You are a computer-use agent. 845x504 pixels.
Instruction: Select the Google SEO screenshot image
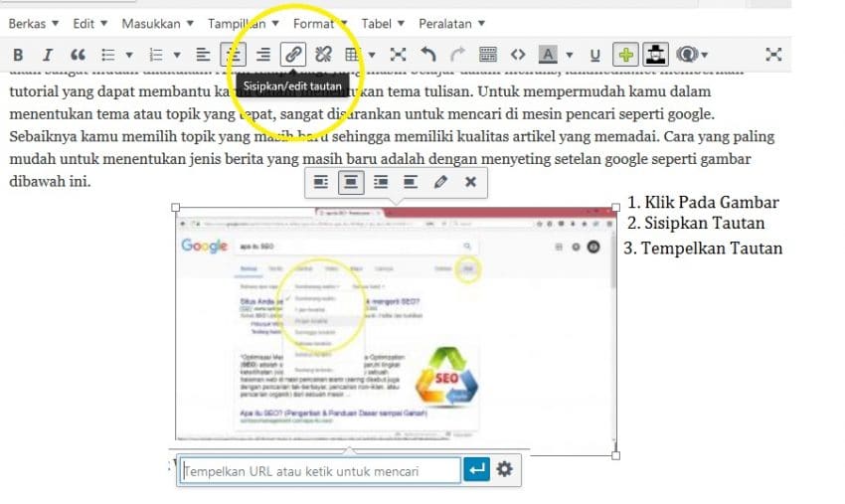pos(396,330)
